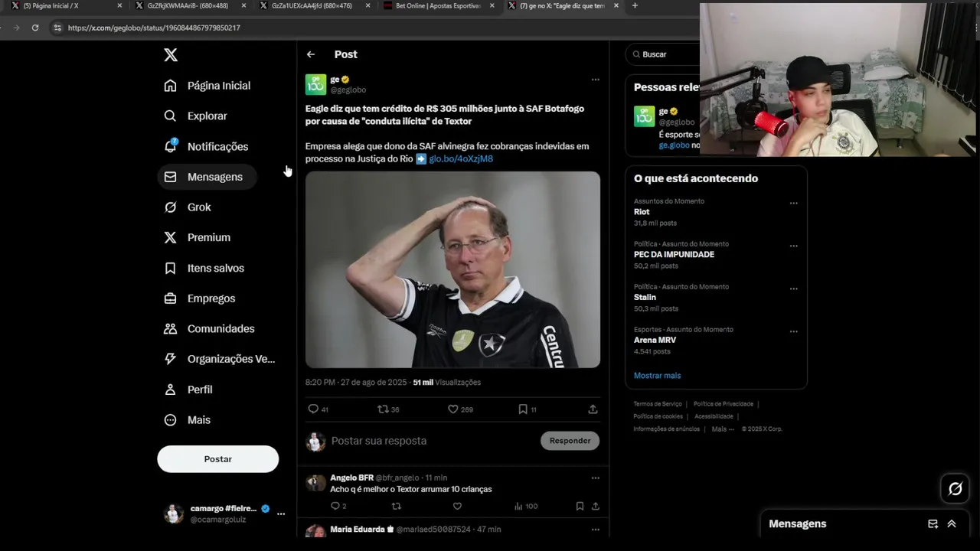
Task: Share Angelo BFR comment
Action: (595, 506)
